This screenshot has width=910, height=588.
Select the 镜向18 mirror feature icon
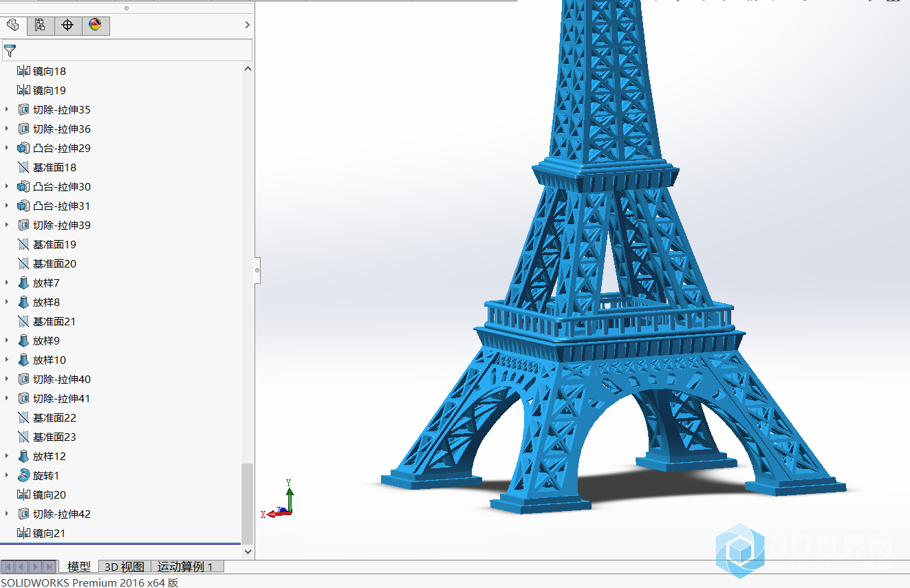24,71
